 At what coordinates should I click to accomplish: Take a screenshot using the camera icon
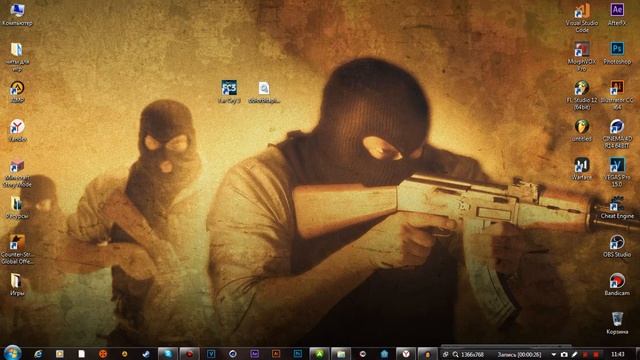pos(564,354)
